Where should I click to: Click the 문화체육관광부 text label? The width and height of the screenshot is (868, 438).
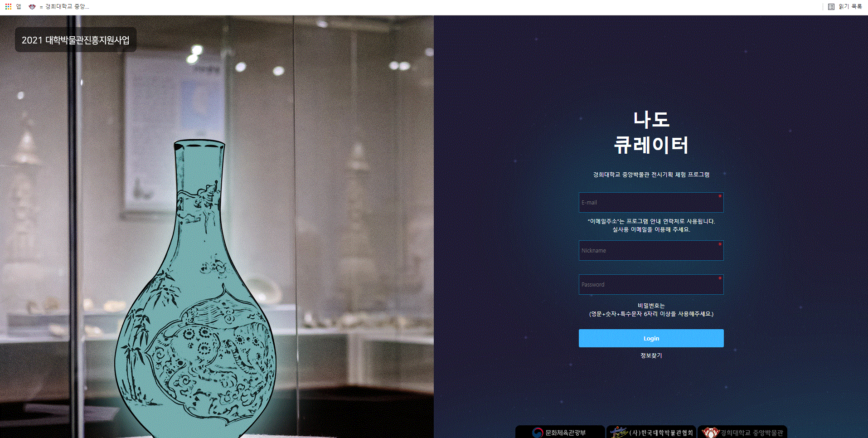[x=565, y=433]
